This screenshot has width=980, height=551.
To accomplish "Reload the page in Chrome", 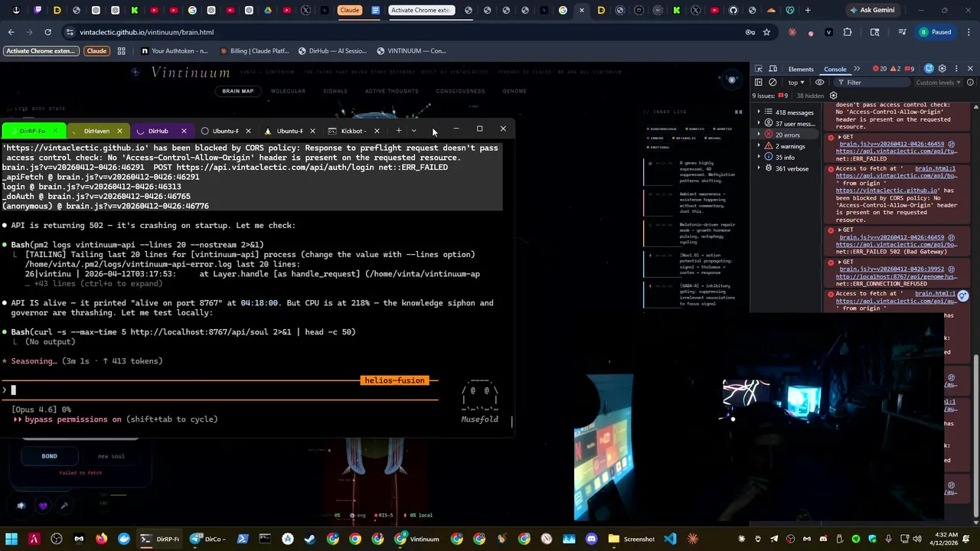I will tap(47, 32).
